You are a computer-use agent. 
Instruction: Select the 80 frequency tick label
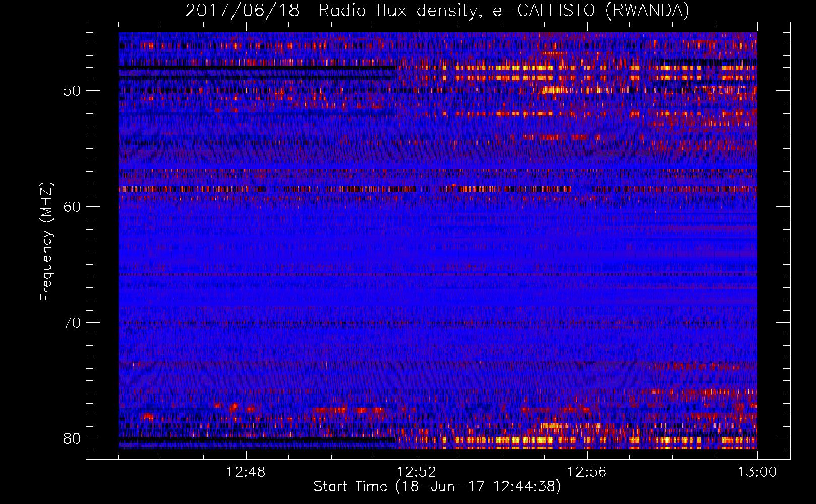(73, 438)
